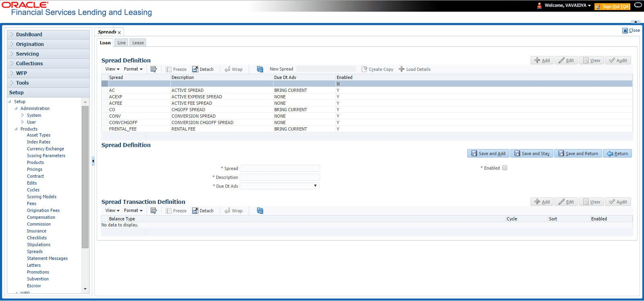644x301 pixels.
Task: Edit the selected Spread Definition
Action: pos(566,60)
